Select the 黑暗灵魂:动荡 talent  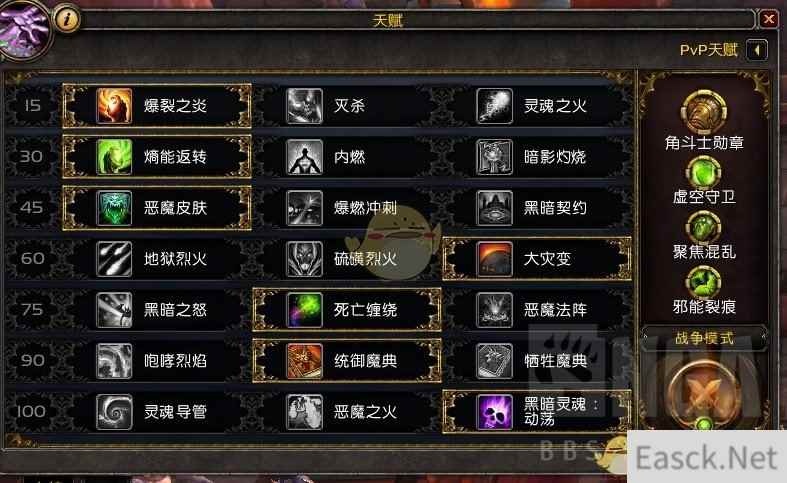[536, 412]
